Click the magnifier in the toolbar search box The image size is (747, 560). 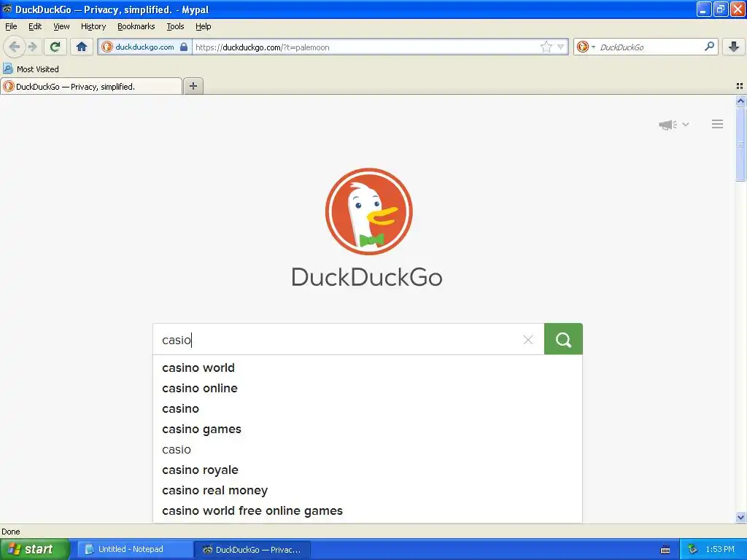(x=709, y=47)
